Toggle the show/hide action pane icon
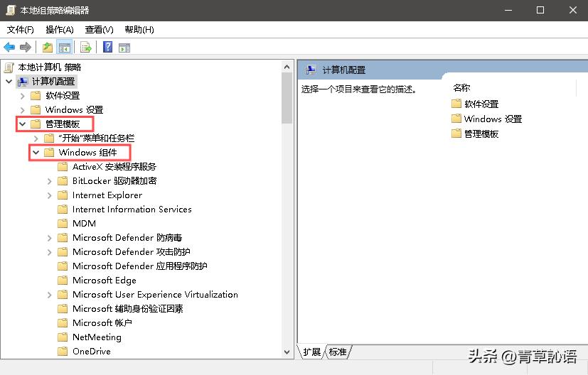Screen dimensions: 588x375 click(x=124, y=48)
